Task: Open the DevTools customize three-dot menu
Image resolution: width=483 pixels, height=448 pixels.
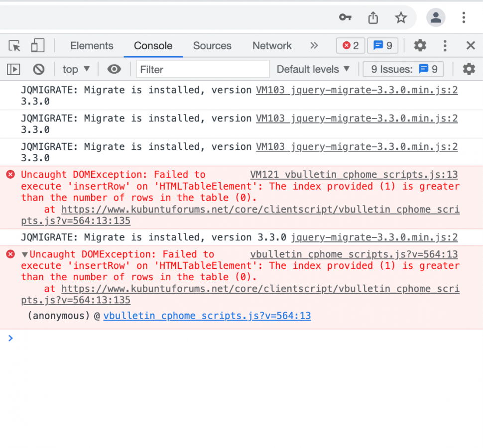Action: (x=445, y=46)
